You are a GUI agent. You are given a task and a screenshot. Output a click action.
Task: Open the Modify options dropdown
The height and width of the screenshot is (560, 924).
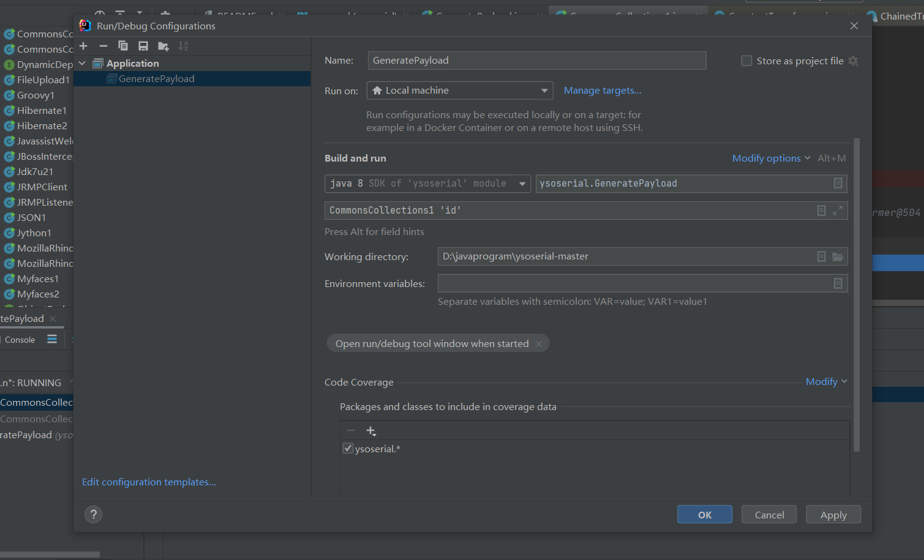point(771,158)
